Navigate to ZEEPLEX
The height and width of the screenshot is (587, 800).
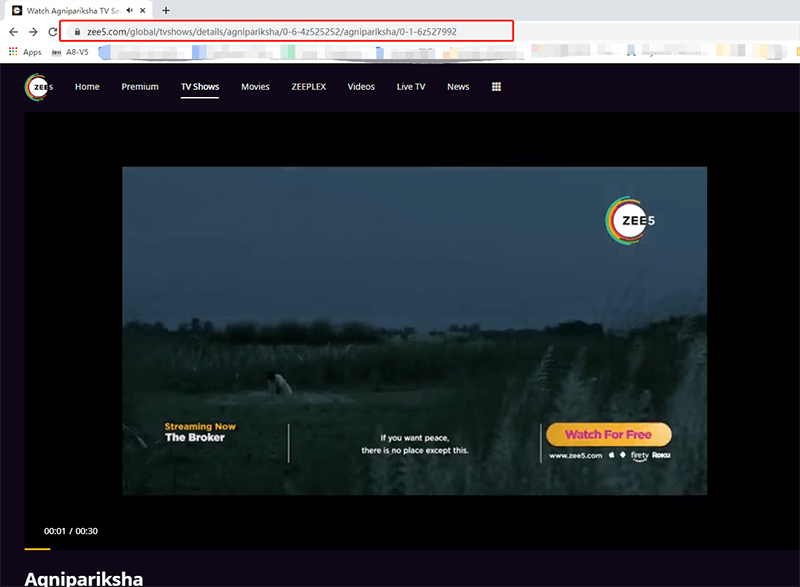309,87
